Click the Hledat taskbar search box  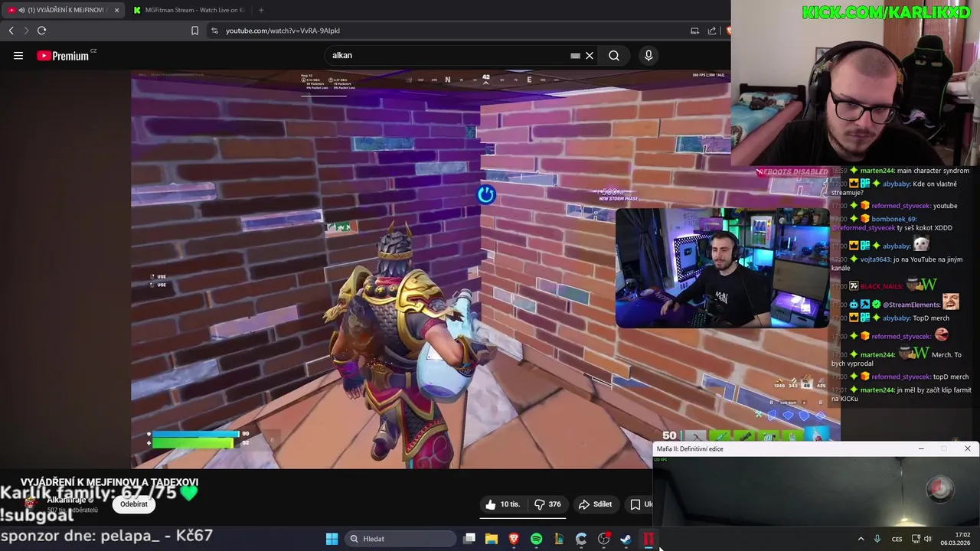(400, 539)
